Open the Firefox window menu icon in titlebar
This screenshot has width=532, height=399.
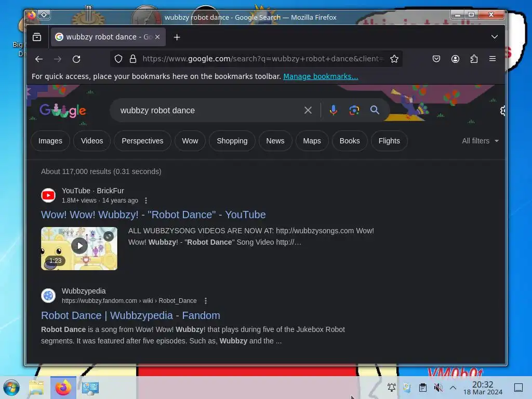[x=32, y=15]
